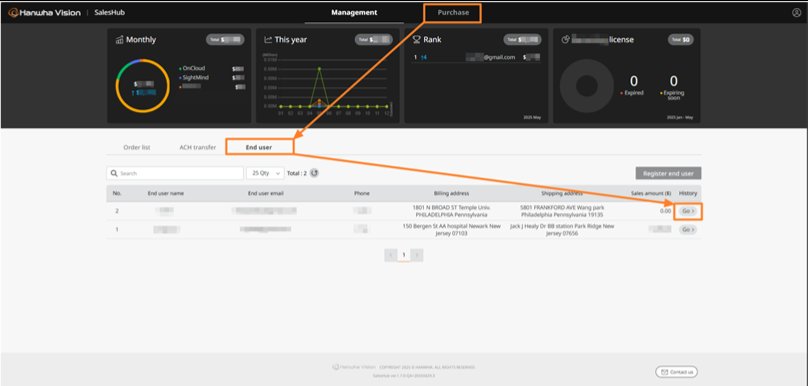Viewport: 808px width, 386px height.
Task: Click the History column header
Action: [687, 193]
